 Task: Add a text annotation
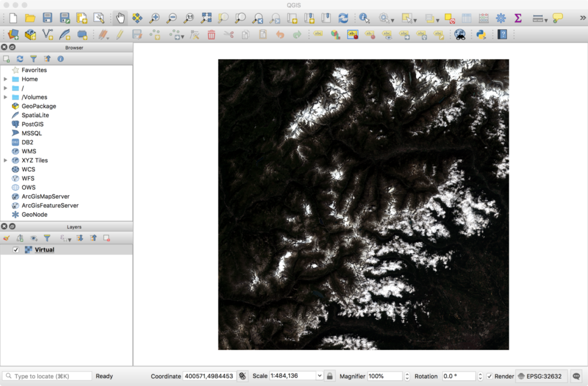[x=558, y=18]
